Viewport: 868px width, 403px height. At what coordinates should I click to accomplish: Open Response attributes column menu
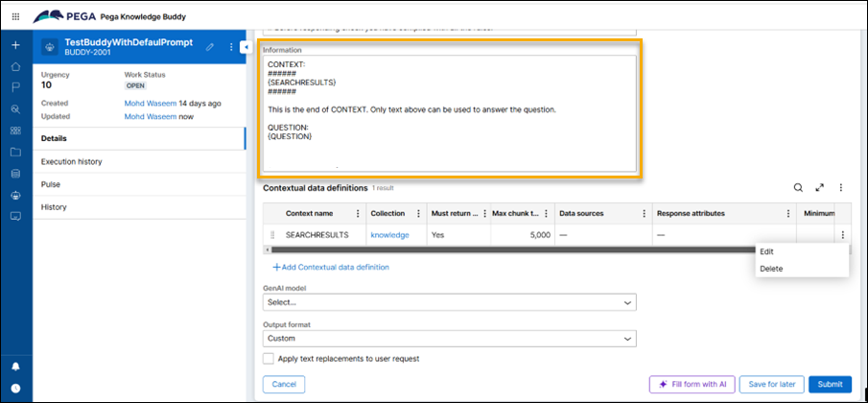point(788,213)
